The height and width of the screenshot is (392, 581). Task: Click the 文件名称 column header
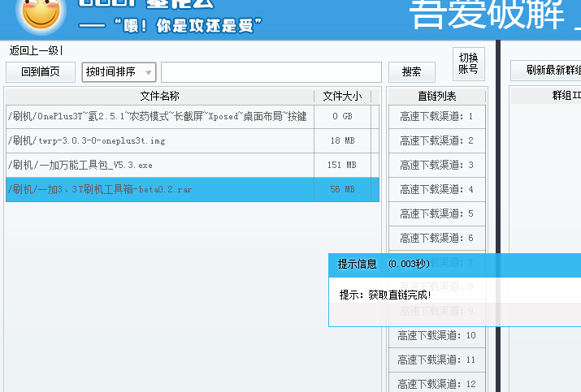[x=160, y=97]
